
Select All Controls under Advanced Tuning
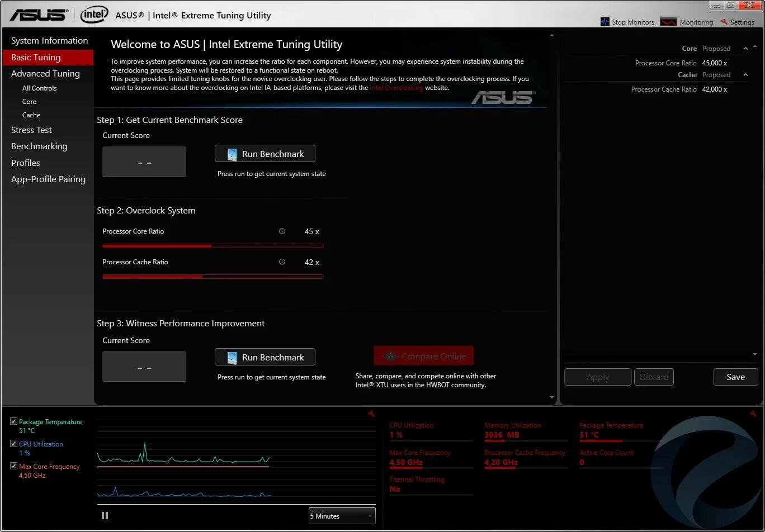39,88
